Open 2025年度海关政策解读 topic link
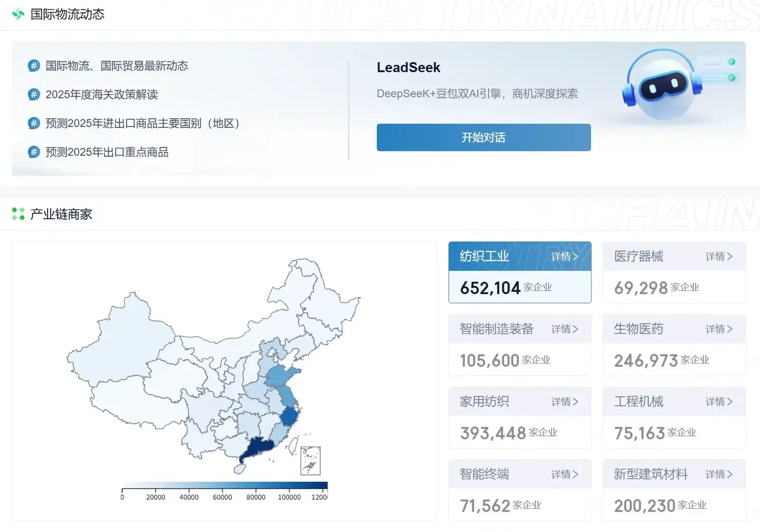Screen dimensions: 760x532 [x=102, y=94]
